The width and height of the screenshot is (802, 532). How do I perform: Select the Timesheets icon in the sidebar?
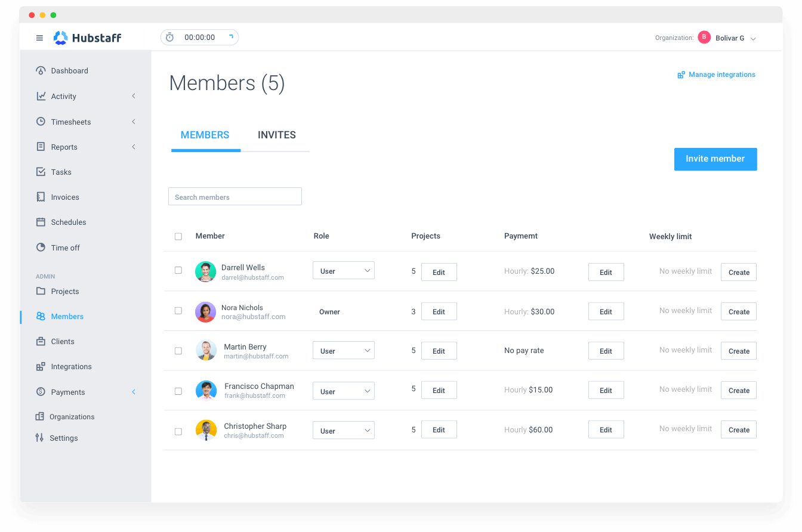pos(40,122)
